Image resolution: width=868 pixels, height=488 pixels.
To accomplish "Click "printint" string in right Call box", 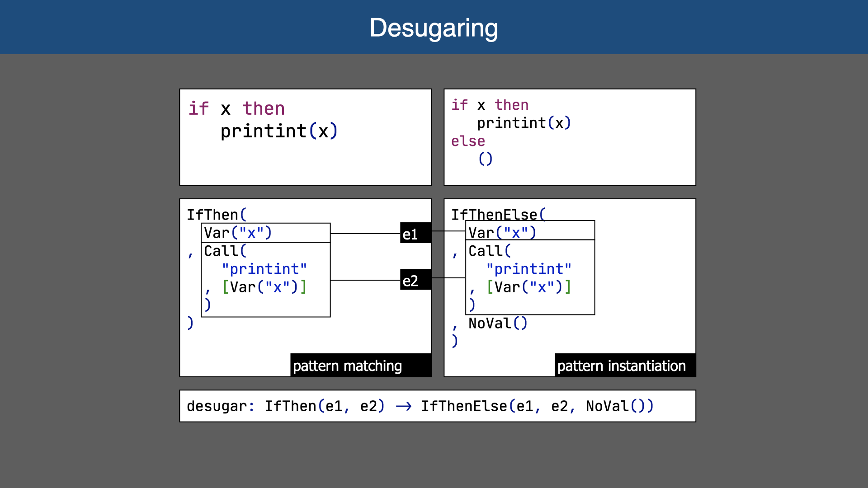I will [528, 269].
